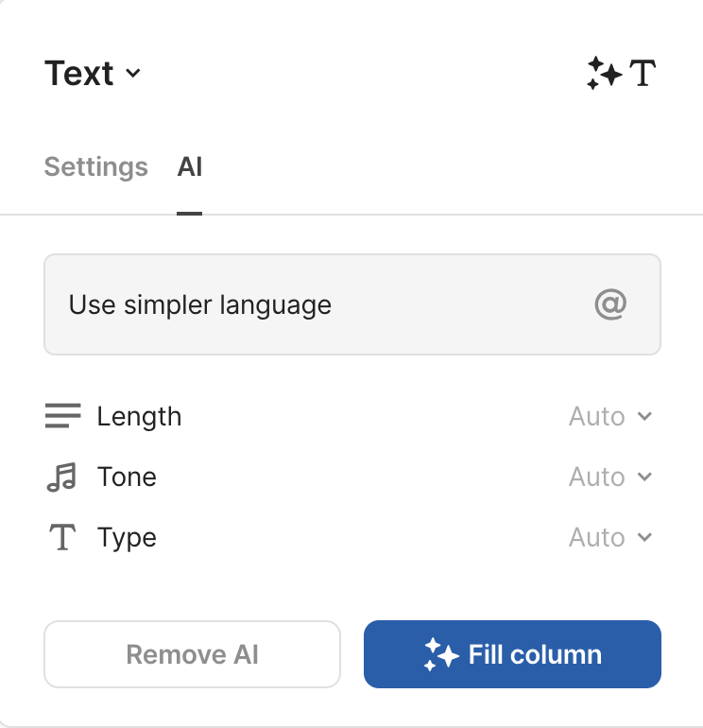Click the Length option label
The image size is (703, 728).
coord(139,416)
